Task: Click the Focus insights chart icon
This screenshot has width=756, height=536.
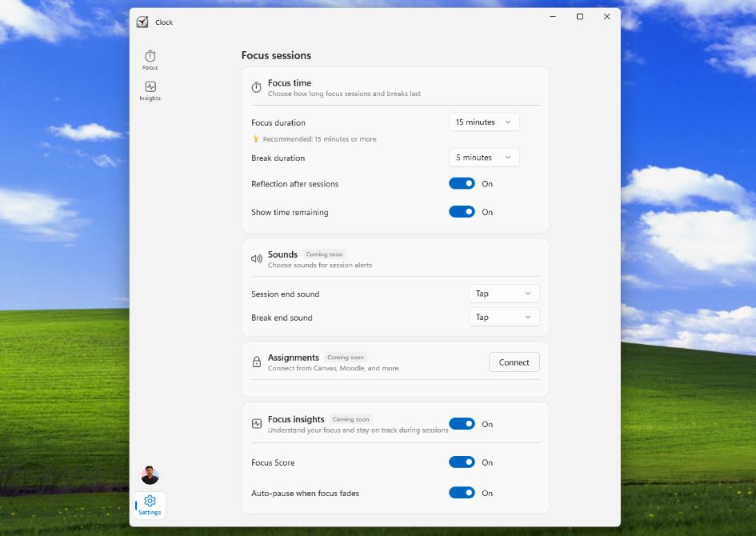Action: [x=257, y=424]
